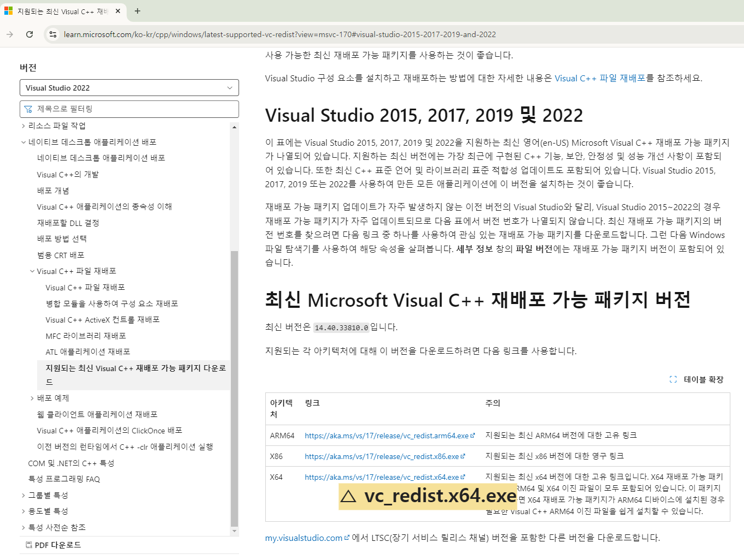The image size is (744, 560).
Task: Open MFC 라이브러리 재배포 item
Action: pos(86,336)
